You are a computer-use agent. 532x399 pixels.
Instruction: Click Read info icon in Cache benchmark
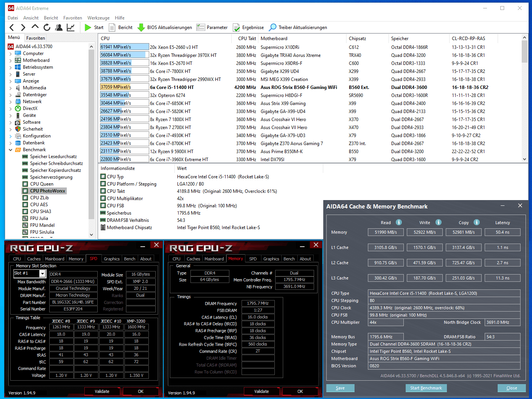point(399,222)
